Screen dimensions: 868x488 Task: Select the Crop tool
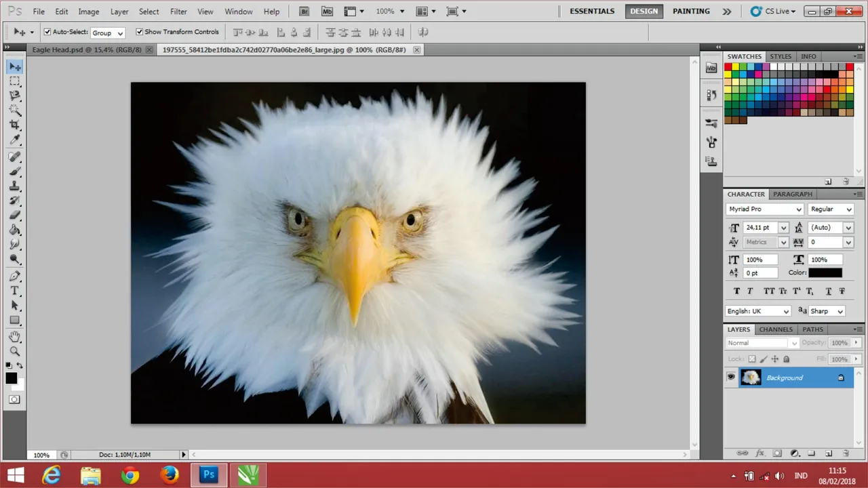15,125
